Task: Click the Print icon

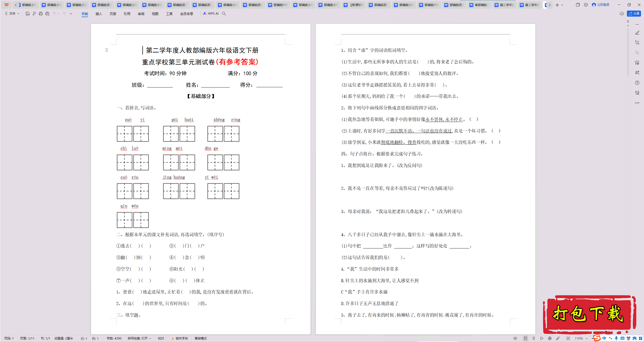Action: [x=41, y=14]
